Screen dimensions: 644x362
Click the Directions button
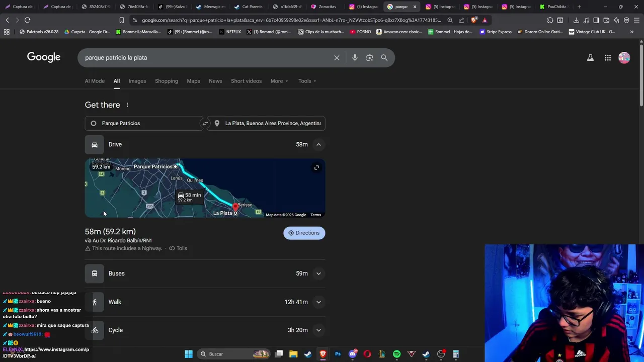coord(304,233)
